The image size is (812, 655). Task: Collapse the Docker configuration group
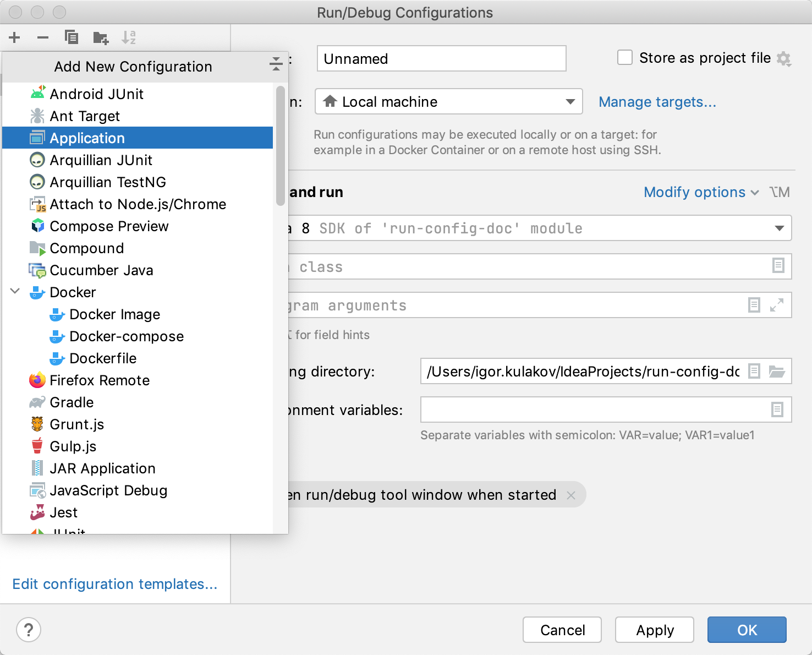point(14,292)
